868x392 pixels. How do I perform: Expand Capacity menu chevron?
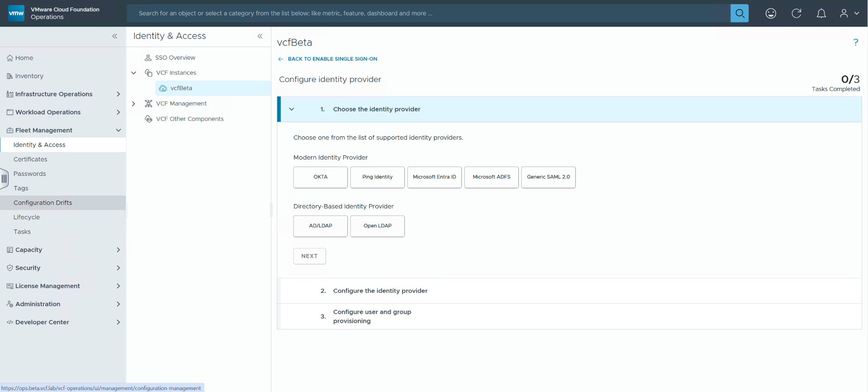119,250
